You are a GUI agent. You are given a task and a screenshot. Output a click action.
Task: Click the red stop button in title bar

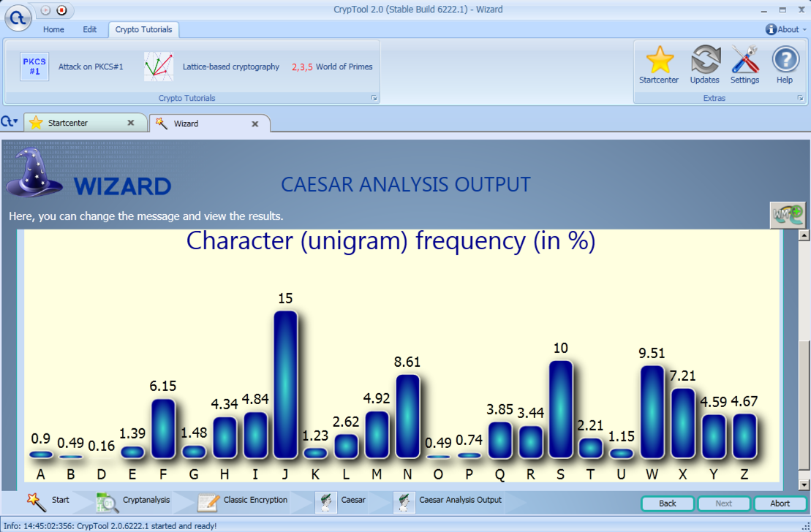(61, 9)
